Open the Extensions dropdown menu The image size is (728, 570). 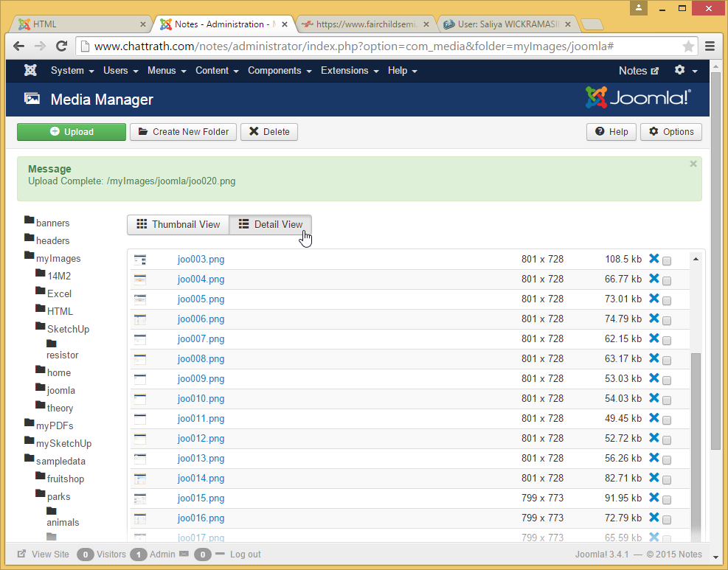(x=349, y=71)
